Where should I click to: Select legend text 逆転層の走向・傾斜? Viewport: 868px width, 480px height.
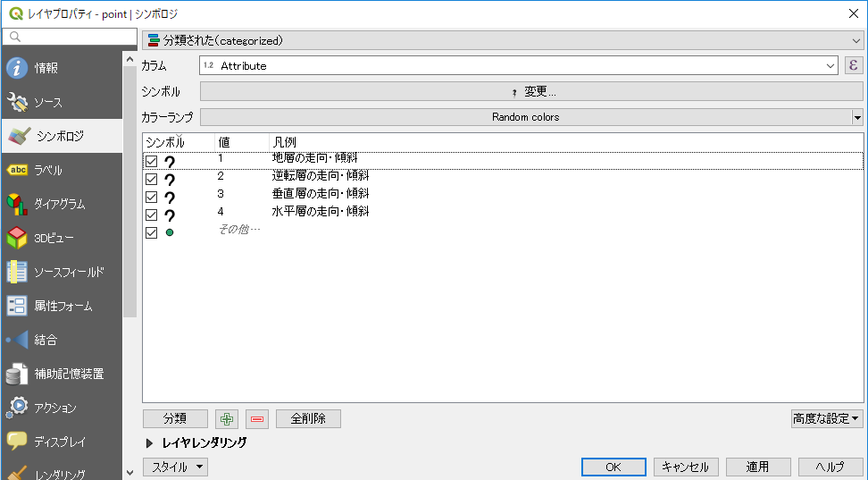coord(321,176)
